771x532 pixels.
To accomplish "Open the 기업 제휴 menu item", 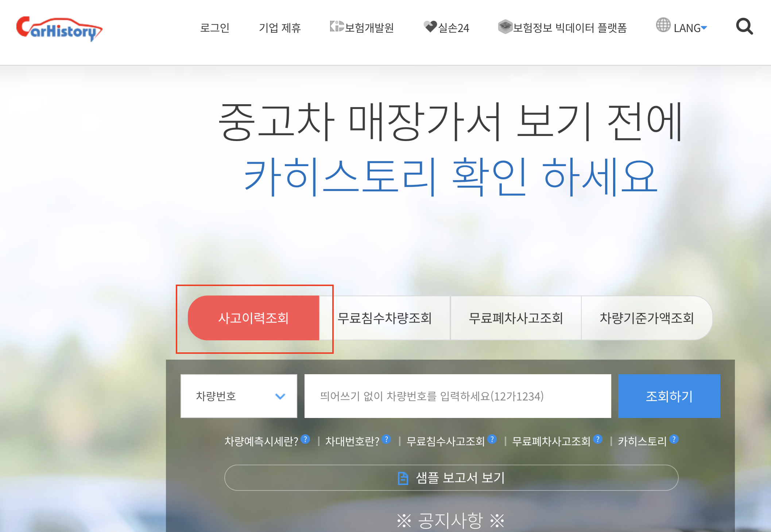I will [280, 28].
